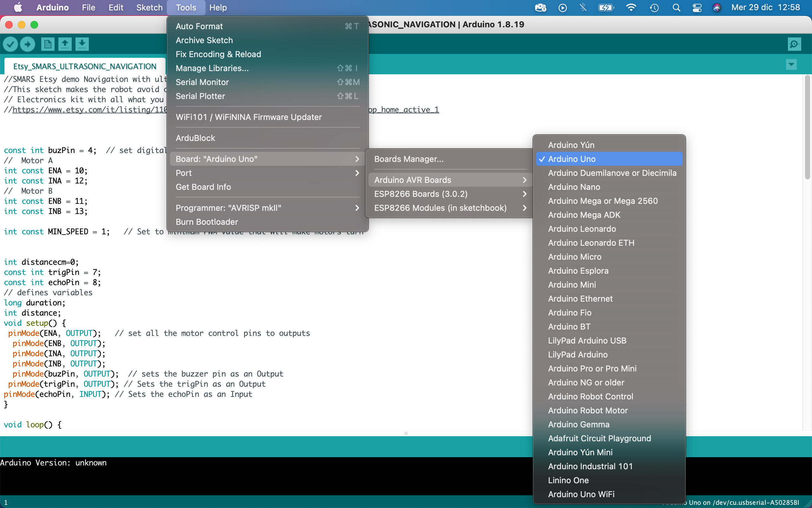The image size is (812, 508).
Task: Click the date and time in menu bar
Action: pyautogui.click(x=766, y=7)
